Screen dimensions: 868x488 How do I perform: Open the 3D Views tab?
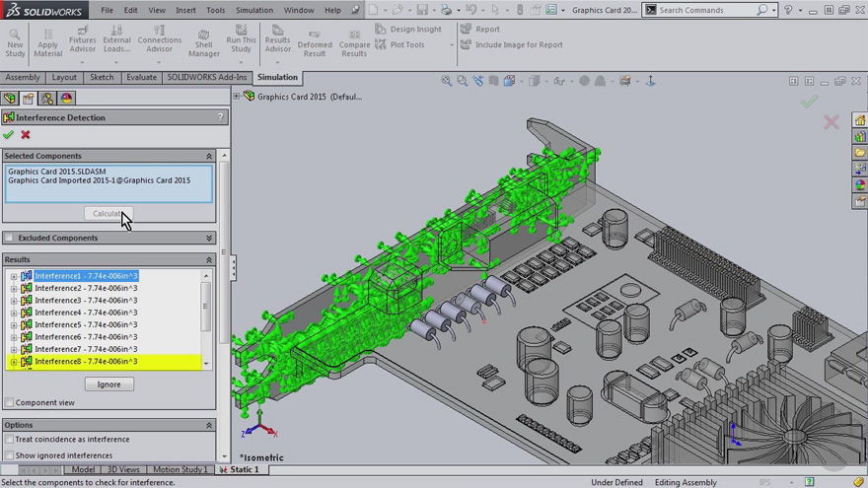(123, 469)
